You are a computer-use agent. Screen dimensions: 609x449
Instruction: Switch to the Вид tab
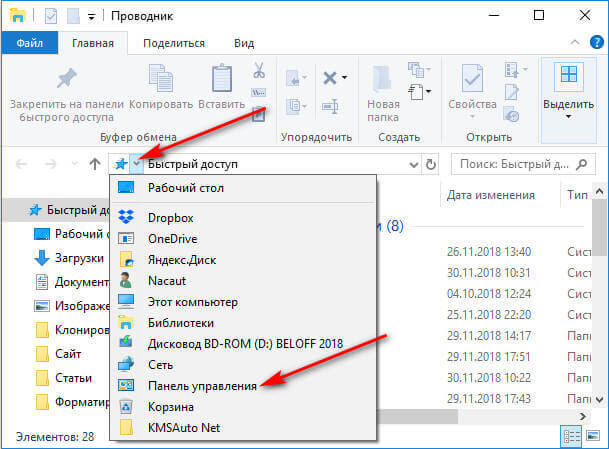[244, 43]
